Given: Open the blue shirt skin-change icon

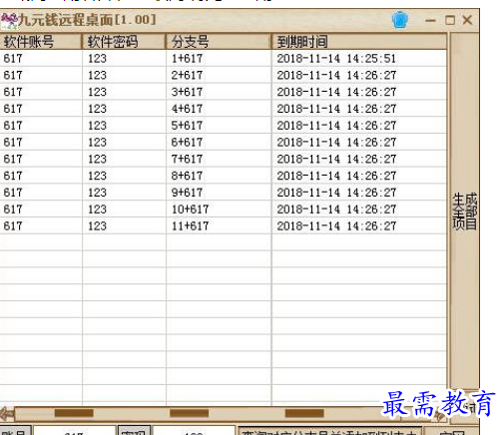Looking at the screenshot, I should pos(400,20).
